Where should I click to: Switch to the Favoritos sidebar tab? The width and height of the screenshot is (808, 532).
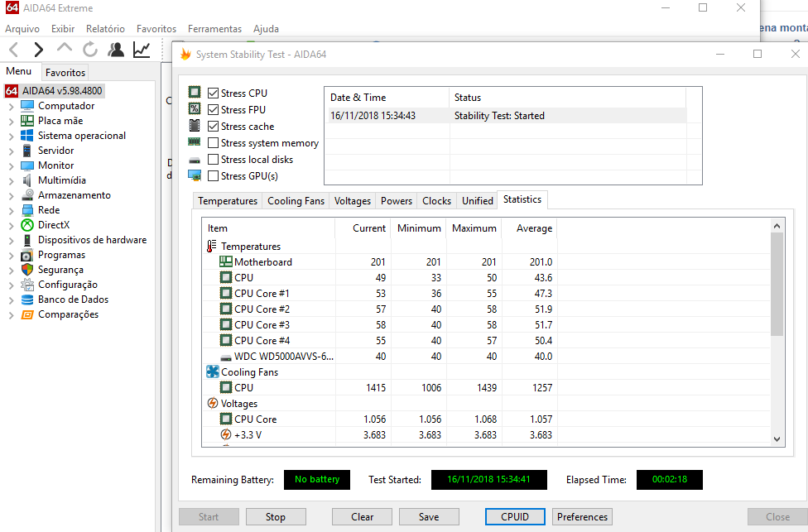click(x=65, y=73)
